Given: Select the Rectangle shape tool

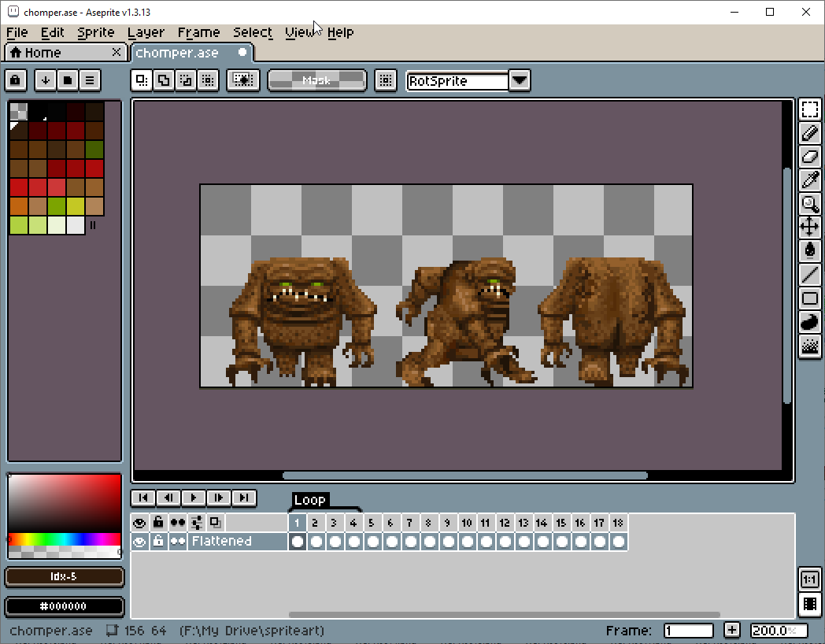Looking at the screenshot, I should pyautogui.click(x=810, y=298).
